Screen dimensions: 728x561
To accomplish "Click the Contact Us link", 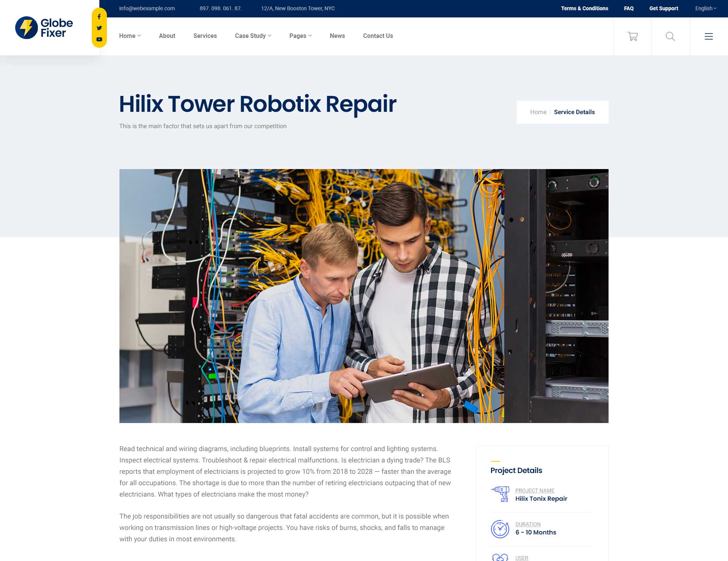I will [x=378, y=36].
